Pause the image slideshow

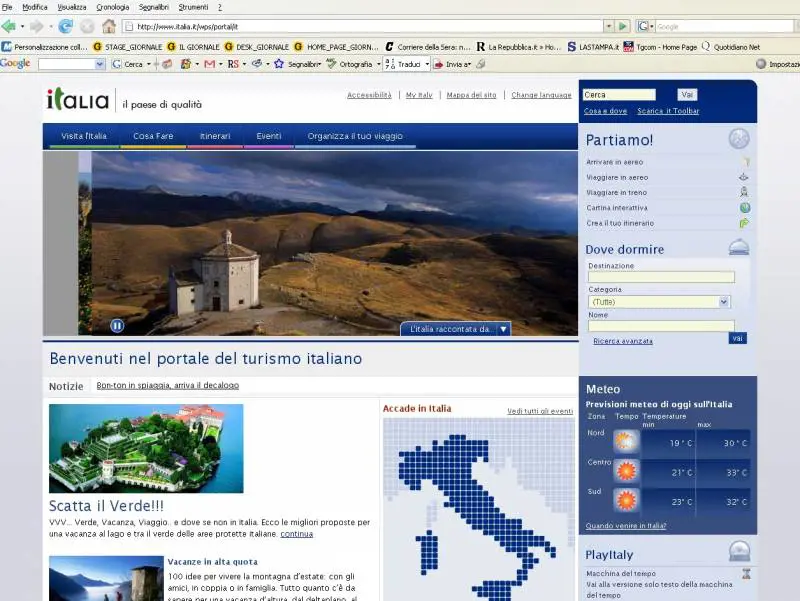tap(118, 325)
